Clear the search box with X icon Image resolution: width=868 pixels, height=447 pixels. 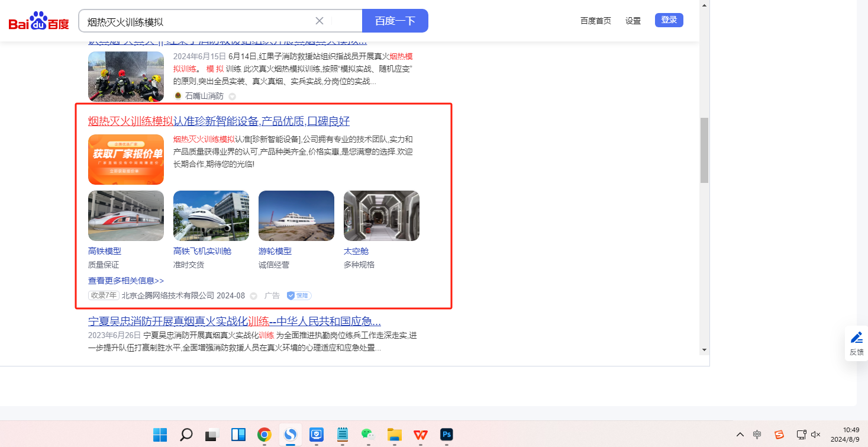click(x=320, y=21)
